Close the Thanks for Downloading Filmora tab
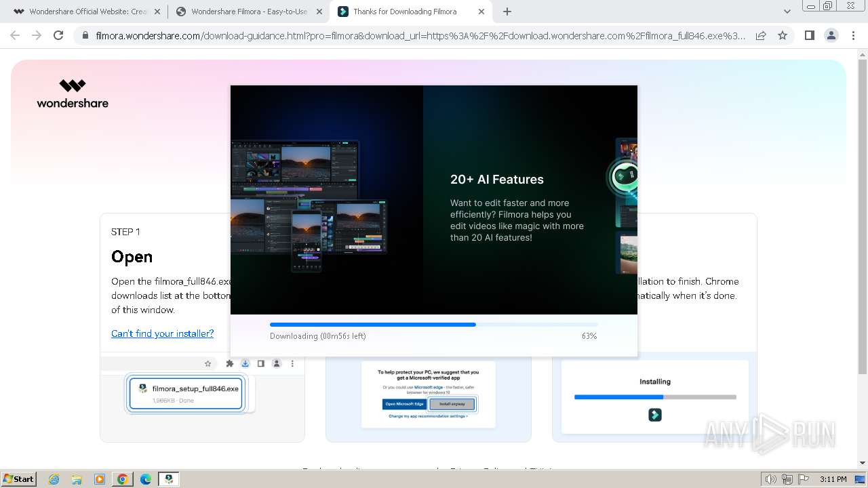This screenshot has width=868, height=488. (x=481, y=12)
